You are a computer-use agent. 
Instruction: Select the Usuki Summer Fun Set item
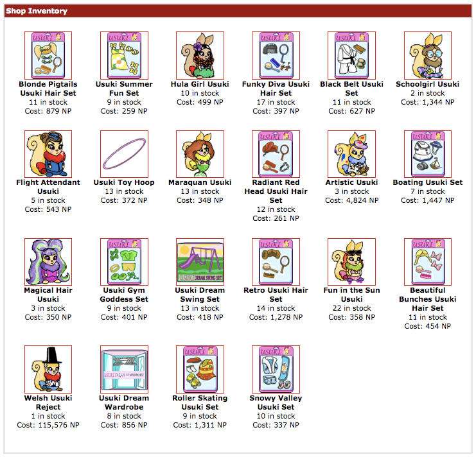click(124, 55)
